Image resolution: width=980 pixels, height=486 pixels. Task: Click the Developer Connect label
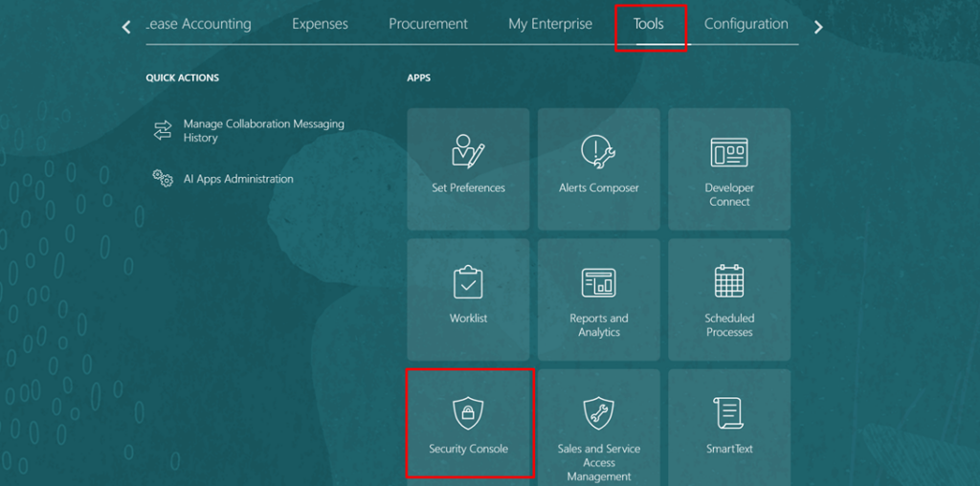point(728,194)
